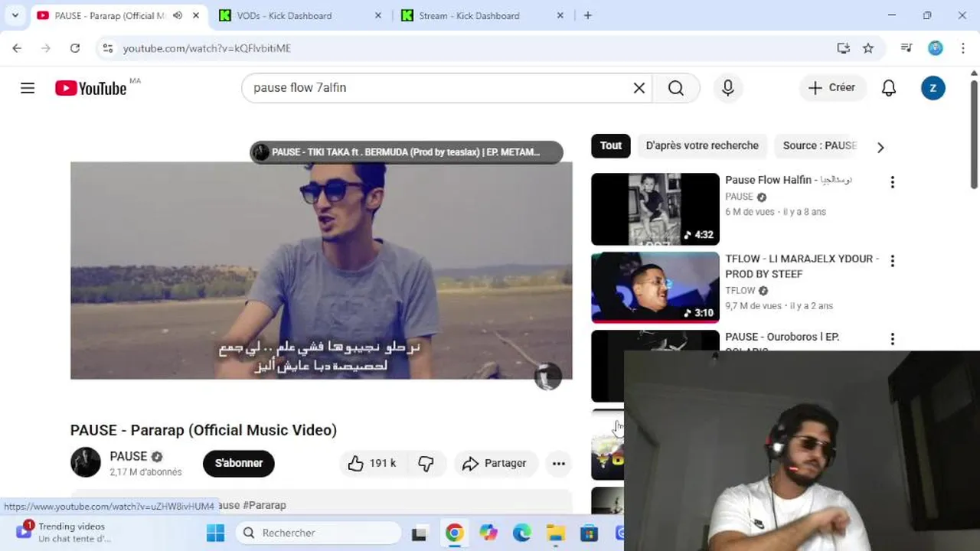Screen dimensions: 980x551
Task: Select the 'Tout' filter chip
Action: 611,145
